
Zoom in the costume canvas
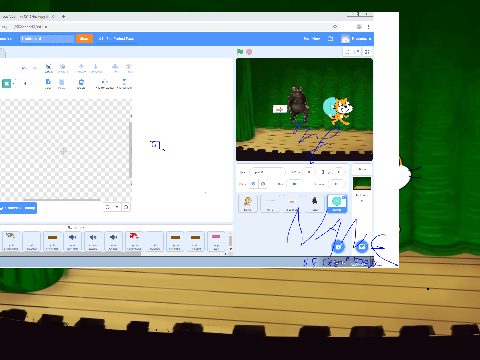click(x=126, y=207)
